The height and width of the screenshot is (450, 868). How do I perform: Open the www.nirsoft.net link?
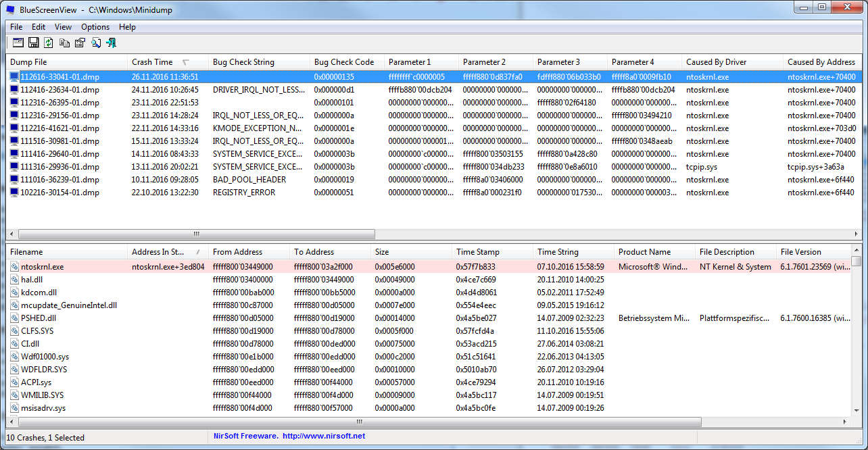pyautogui.click(x=324, y=436)
